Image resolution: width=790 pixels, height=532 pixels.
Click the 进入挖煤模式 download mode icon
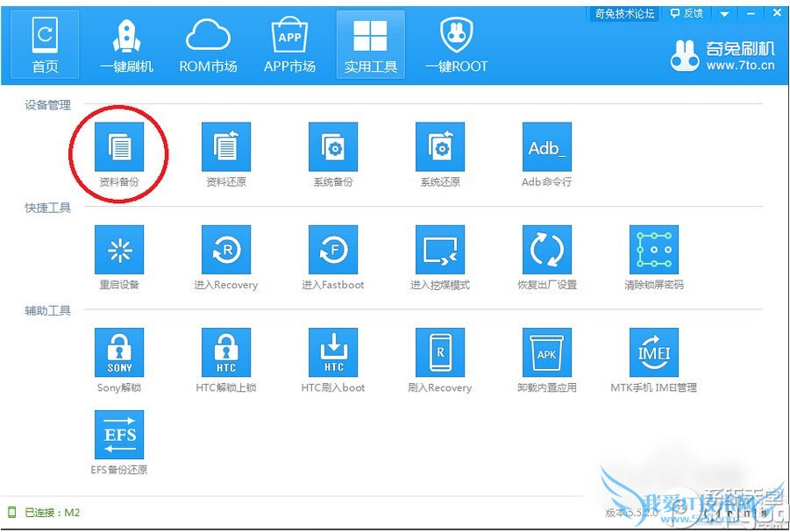[x=440, y=250]
